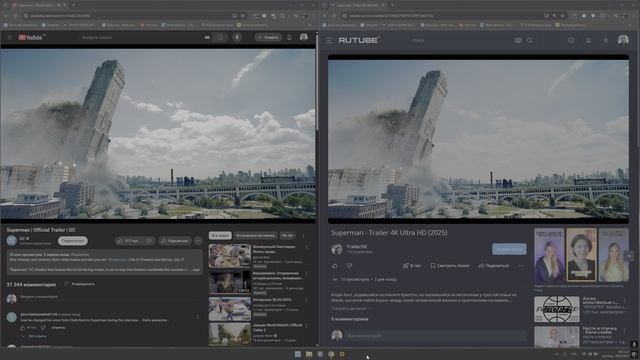Open the DC channel avatar on YouTube
Viewport: 640px width, 360px height.
tap(11, 241)
